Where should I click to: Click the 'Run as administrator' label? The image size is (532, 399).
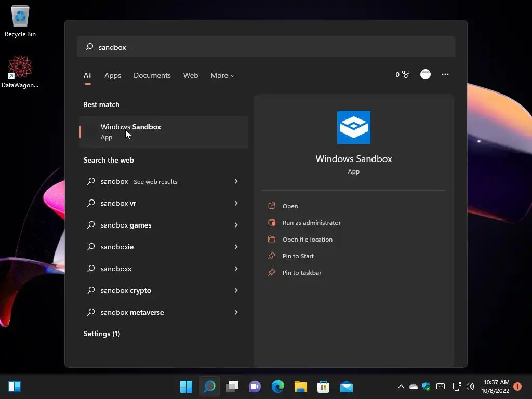pyautogui.click(x=312, y=223)
